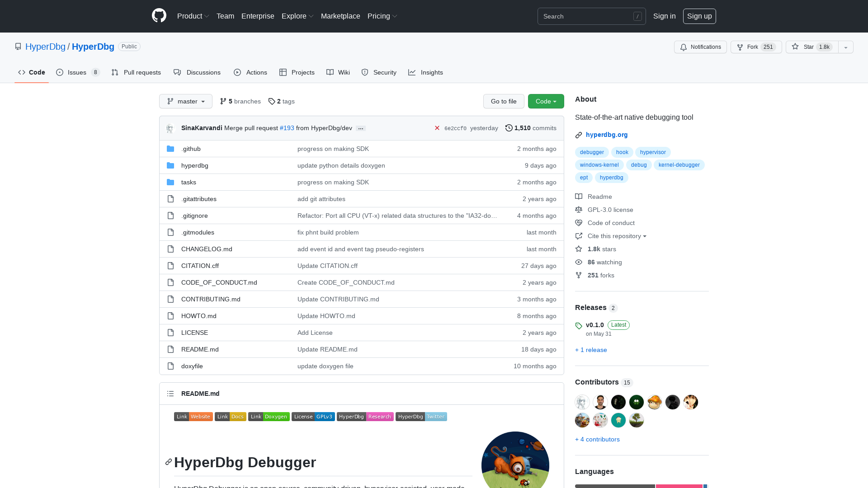The width and height of the screenshot is (868, 488).
Task: Click the repository book icon beside HyperDbg
Action: (18, 47)
